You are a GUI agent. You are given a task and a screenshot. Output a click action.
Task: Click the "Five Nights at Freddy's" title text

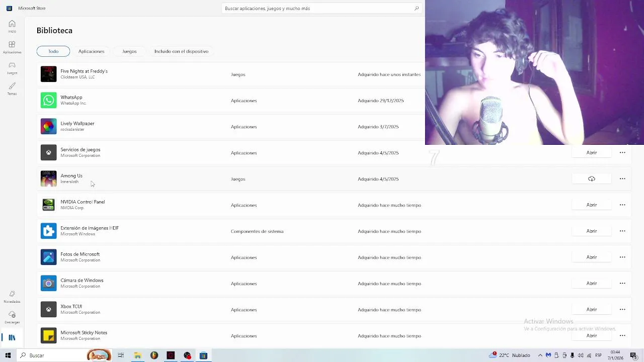tap(84, 71)
